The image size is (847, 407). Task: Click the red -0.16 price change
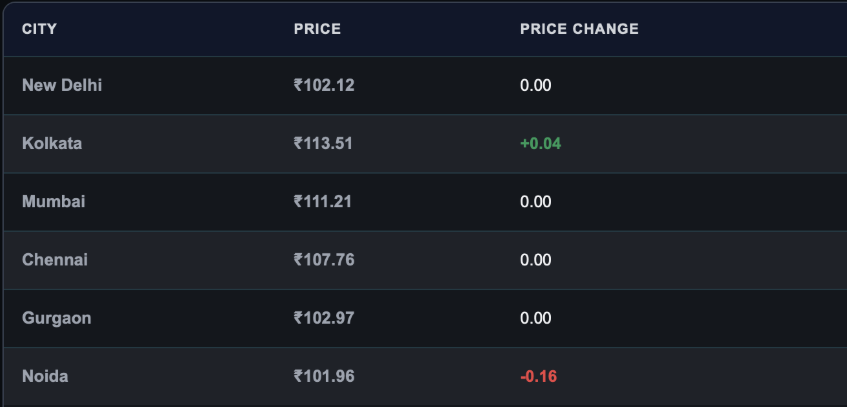(539, 376)
